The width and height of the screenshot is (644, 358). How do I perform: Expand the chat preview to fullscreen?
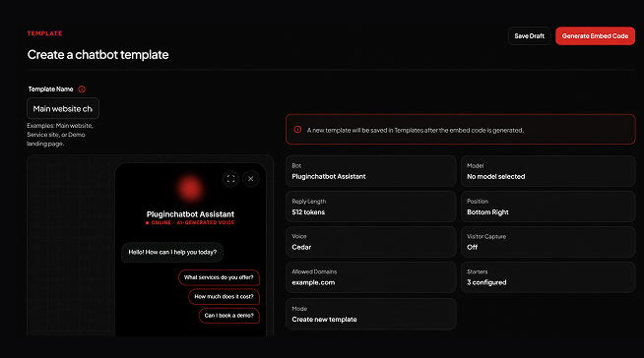pos(230,179)
